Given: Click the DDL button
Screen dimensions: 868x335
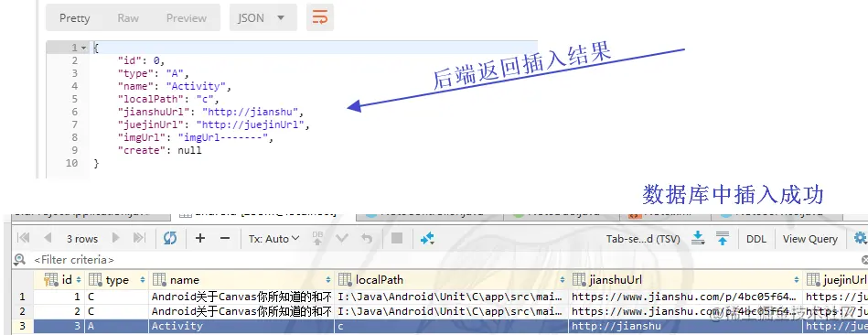Looking at the screenshot, I should coord(756,239).
